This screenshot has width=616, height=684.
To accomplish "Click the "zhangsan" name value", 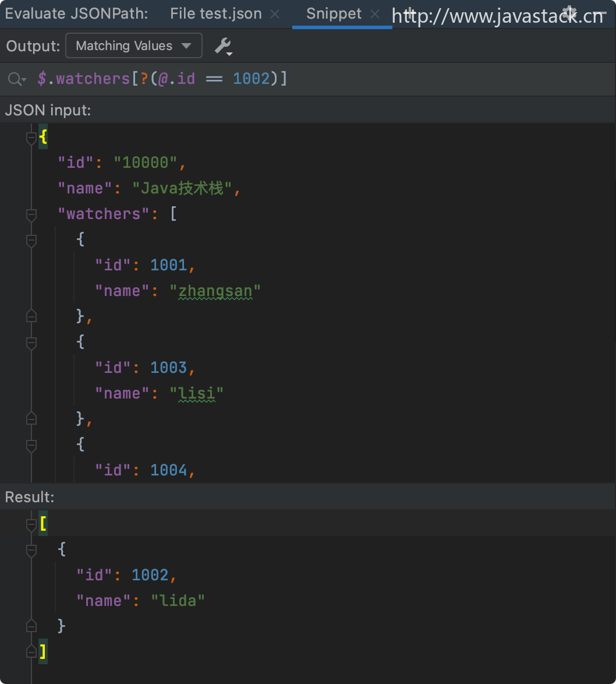I will coord(215,291).
